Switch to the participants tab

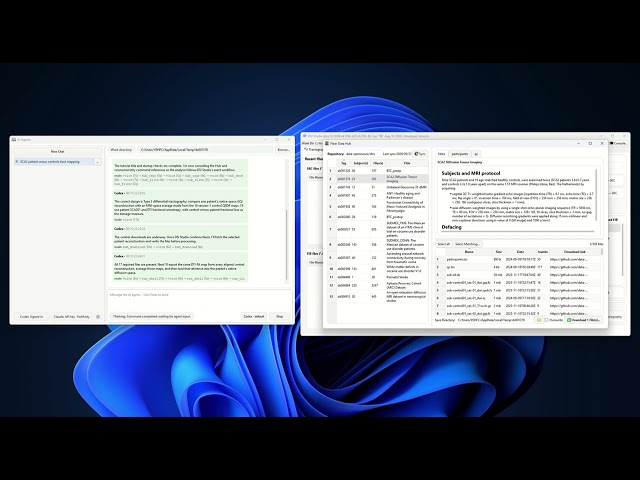(459, 154)
